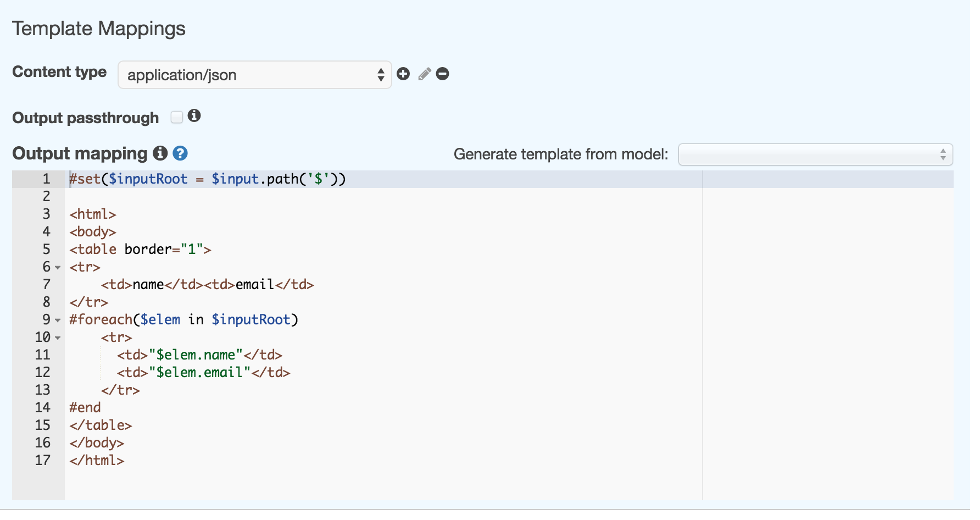Place cursor on the #set inputRoot line
The height and width of the screenshot is (520, 980).
(207, 179)
